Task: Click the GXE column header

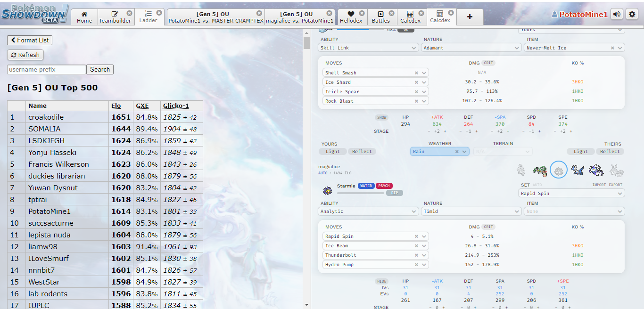Action: pos(142,106)
